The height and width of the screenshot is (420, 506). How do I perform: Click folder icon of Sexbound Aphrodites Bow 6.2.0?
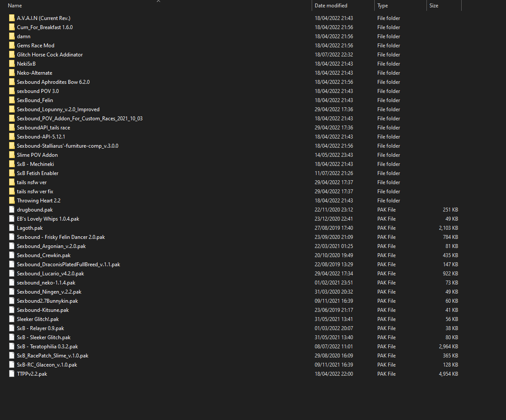click(x=12, y=82)
